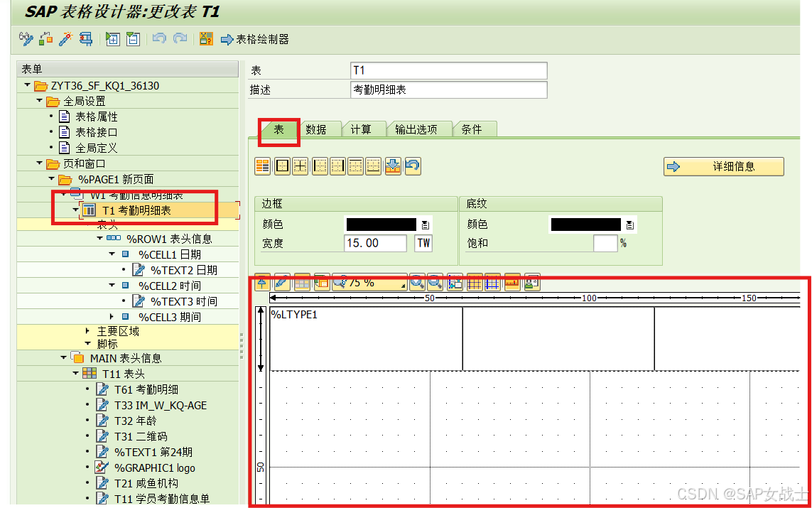Viewport: 812px width, 508px height.
Task: Click the 宽度 field showing 15. 00
Action: click(375, 243)
